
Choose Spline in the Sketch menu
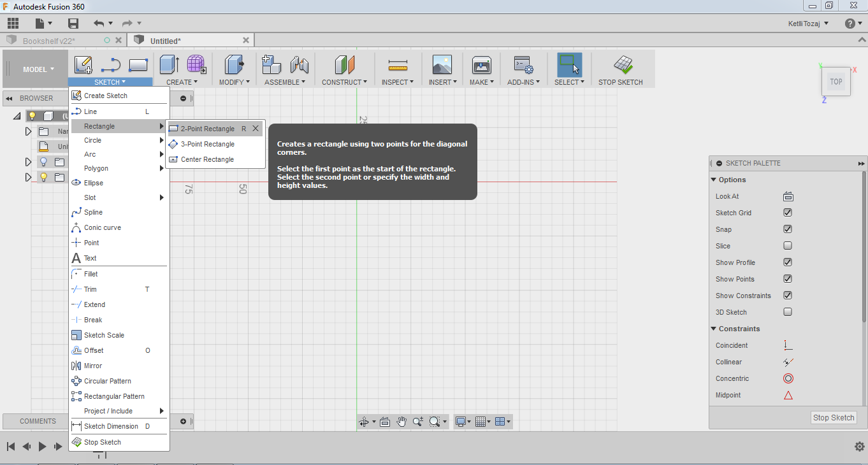point(119,212)
